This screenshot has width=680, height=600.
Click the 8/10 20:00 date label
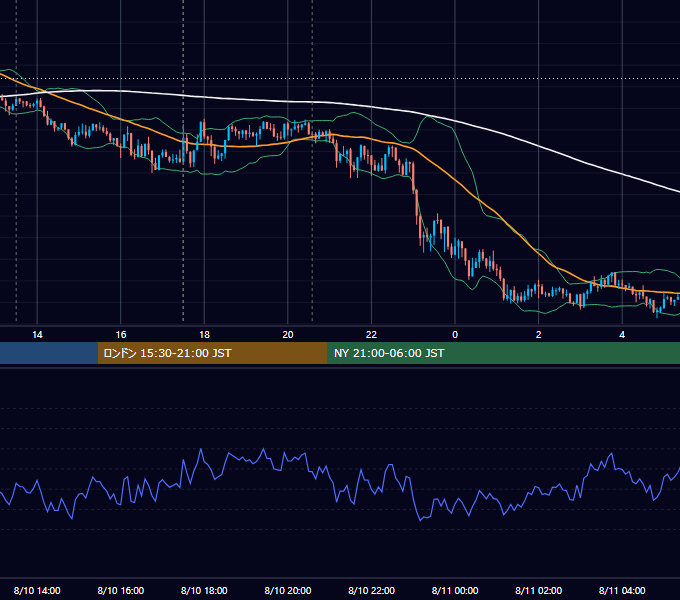[288, 590]
